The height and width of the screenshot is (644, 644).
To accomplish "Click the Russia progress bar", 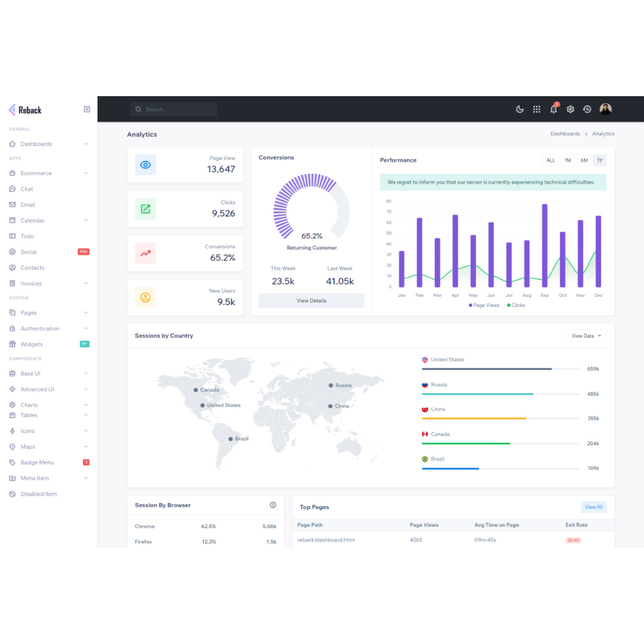I will (x=501, y=394).
